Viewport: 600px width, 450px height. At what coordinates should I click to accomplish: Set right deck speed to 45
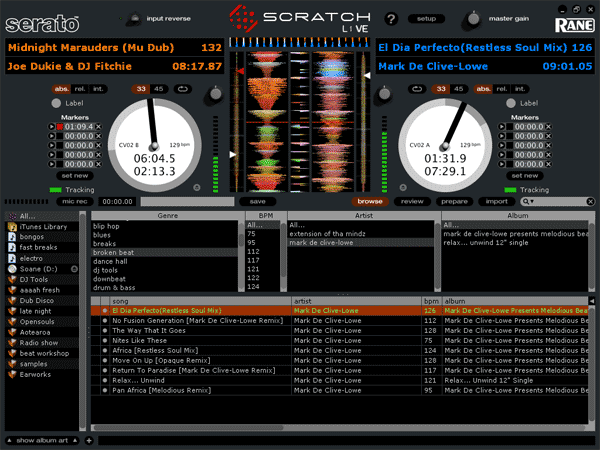point(459,89)
